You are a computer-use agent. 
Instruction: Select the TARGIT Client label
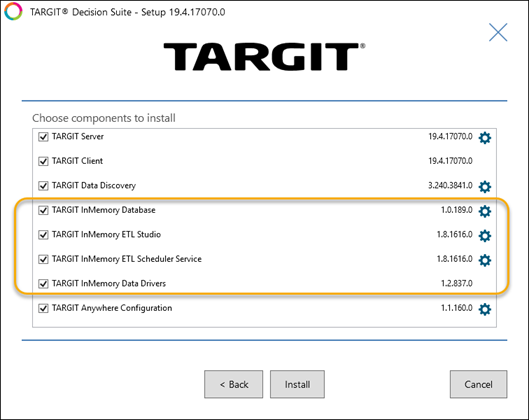click(77, 161)
